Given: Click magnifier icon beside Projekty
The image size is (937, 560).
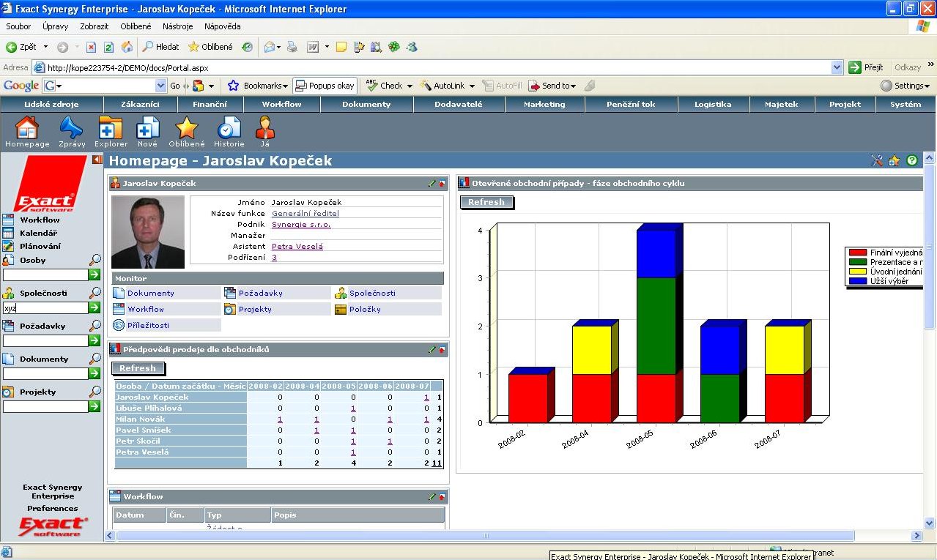Looking at the screenshot, I should tap(95, 392).
